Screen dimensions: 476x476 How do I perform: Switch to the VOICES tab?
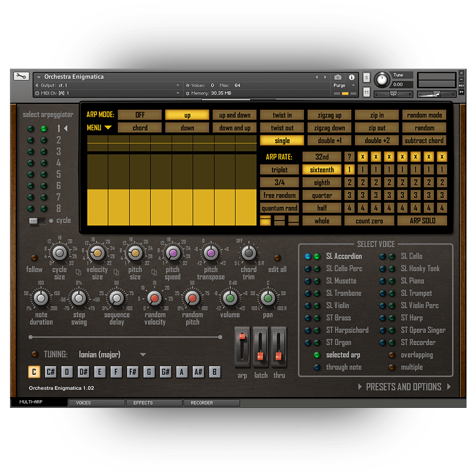(x=97, y=403)
